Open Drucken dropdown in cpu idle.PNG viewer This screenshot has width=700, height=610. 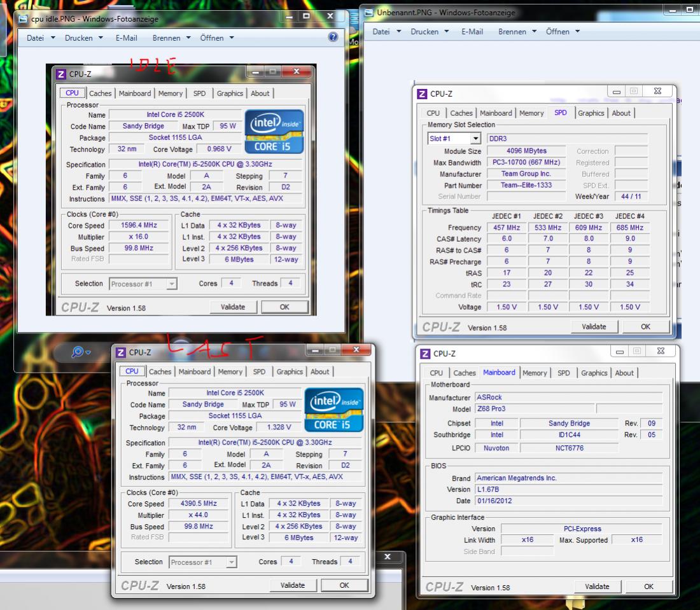84,38
